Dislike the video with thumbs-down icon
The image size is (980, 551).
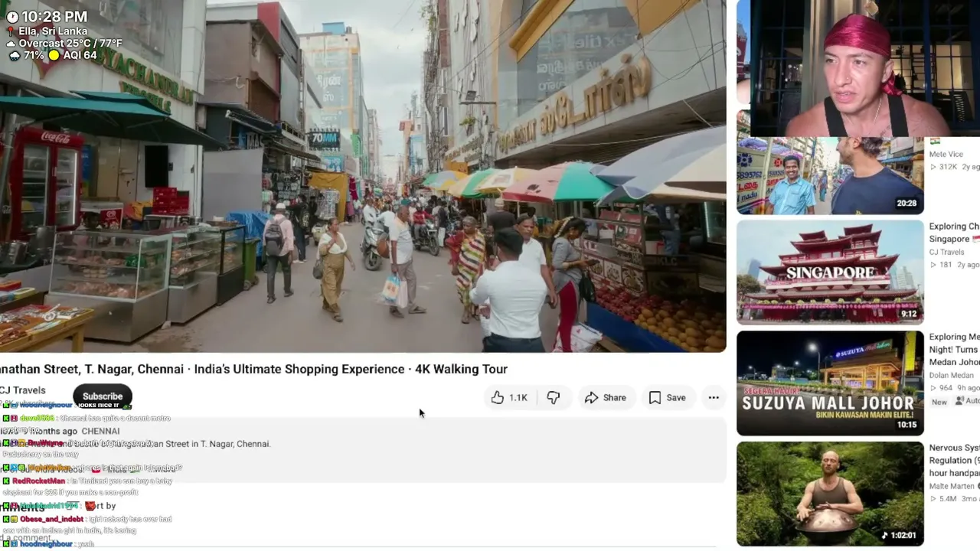554,398
